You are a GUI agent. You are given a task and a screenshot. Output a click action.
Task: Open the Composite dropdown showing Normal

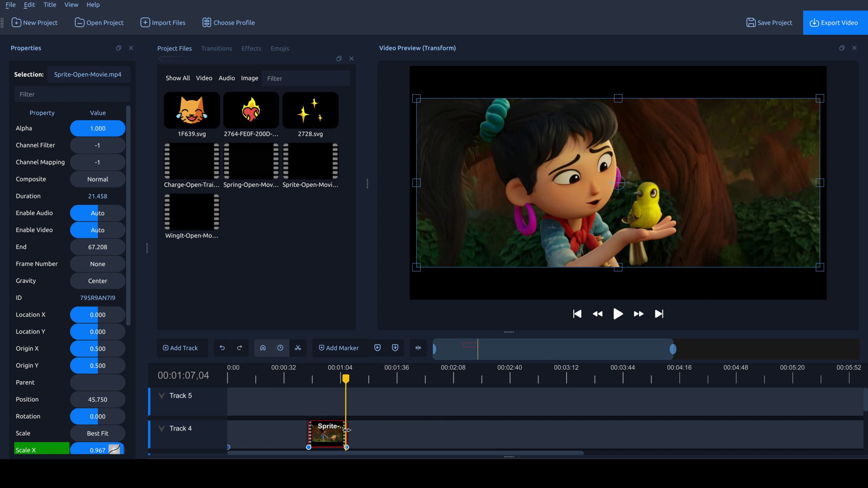click(97, 179)
